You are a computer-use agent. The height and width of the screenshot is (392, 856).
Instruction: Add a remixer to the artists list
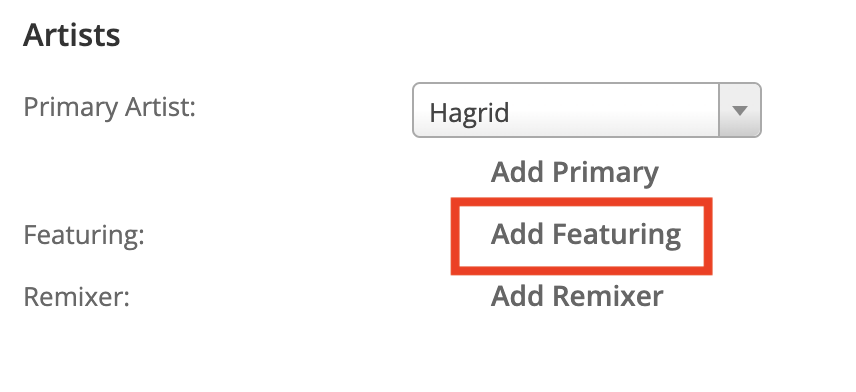[576, 296]
